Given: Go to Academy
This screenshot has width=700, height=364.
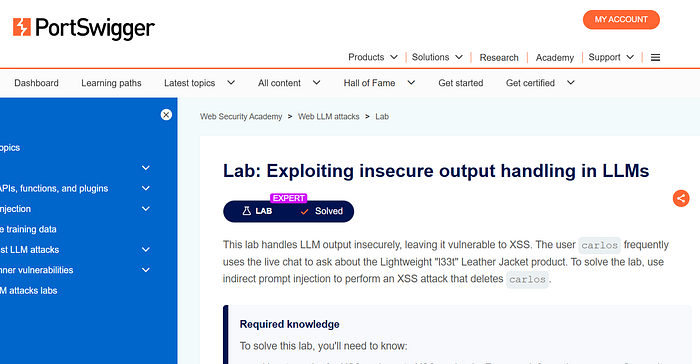Looking at the screenshot, I should (x=554, y=58).
